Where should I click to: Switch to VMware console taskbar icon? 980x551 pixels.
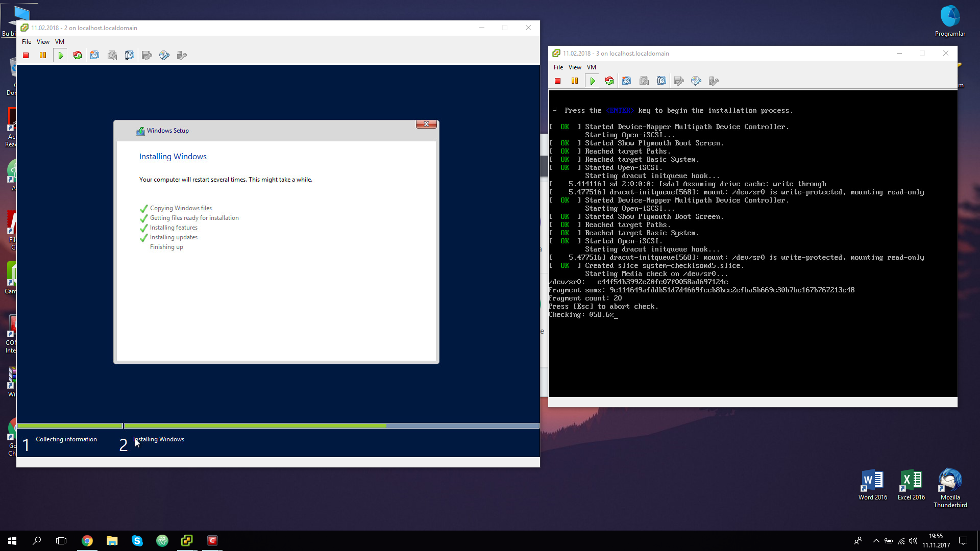coord(187,541)
